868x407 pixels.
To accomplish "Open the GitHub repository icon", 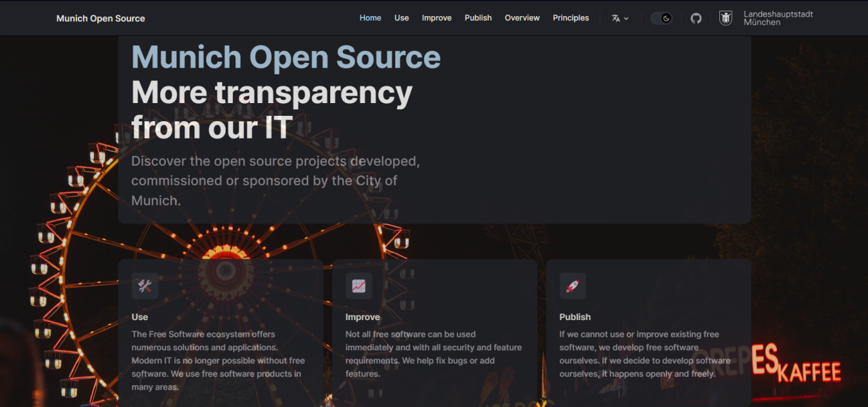I will [696, 18].
